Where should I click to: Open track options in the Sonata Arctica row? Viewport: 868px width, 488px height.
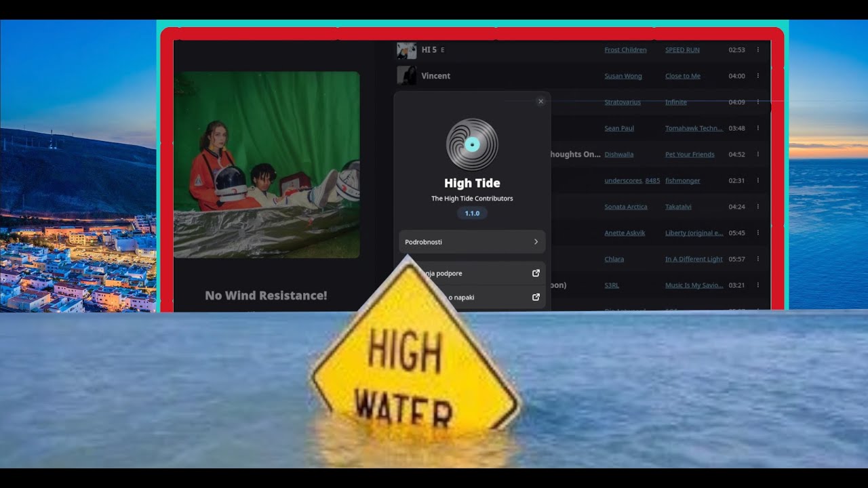pos(758,207)
